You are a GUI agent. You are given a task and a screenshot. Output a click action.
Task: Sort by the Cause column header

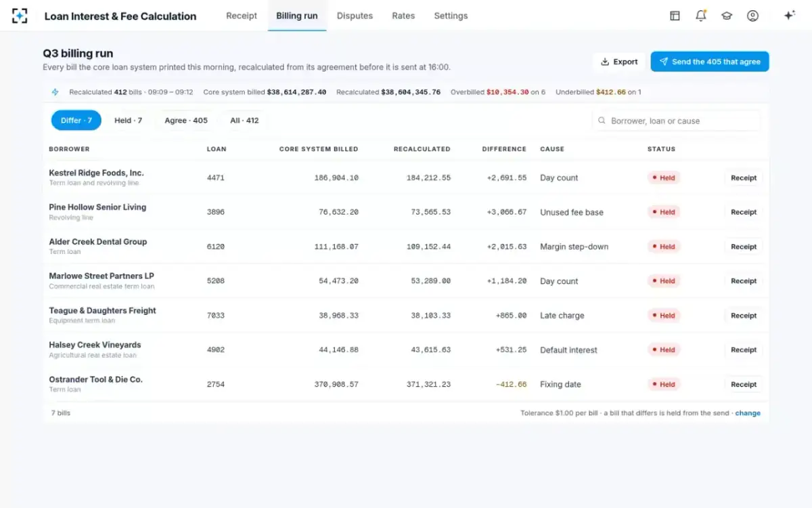(552, 149)
